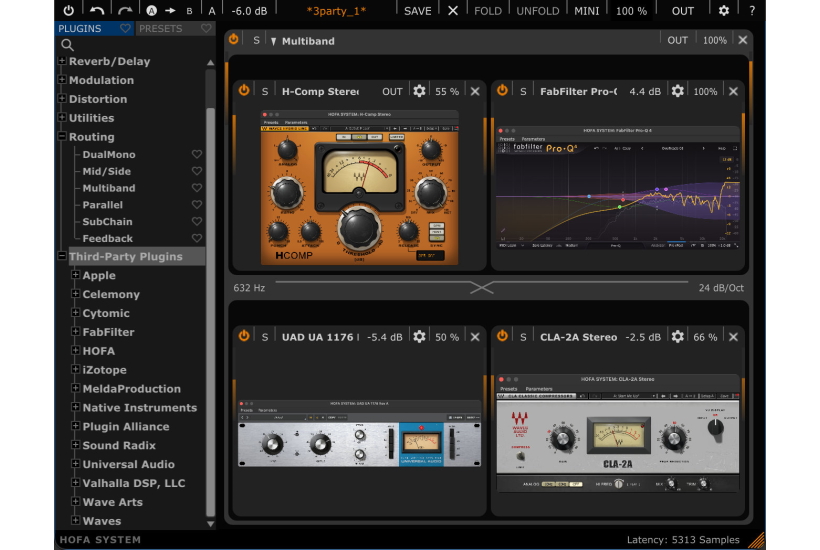Screen dimensions: 820x550
Task: Open H-Comp Stereo settings gear
Action: point(419,91)
